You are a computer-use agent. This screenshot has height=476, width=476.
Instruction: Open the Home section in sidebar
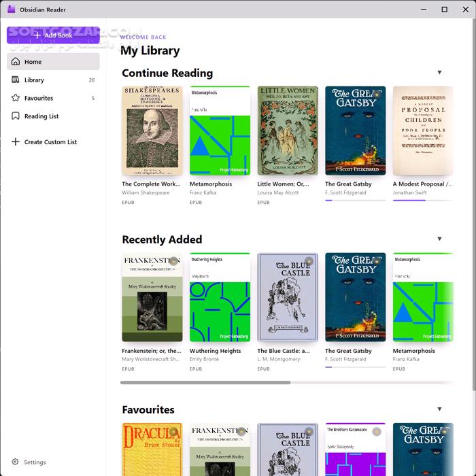tap(53, 62)
